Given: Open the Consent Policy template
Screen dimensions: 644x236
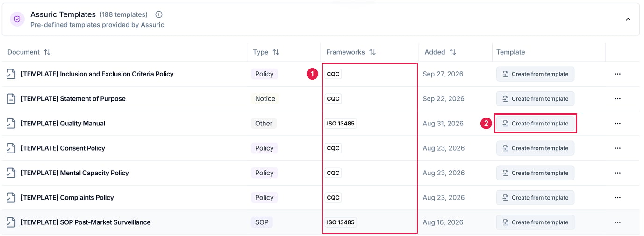Looking at the screenshot, I should click(63, 148).
